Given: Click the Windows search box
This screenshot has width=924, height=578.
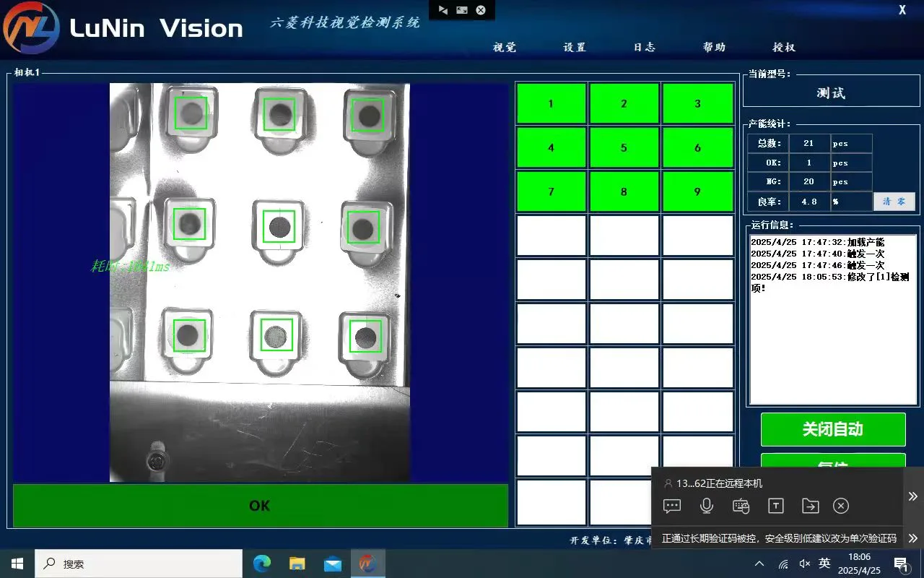Looking at the screenshot, I should [x=139, y=564].
